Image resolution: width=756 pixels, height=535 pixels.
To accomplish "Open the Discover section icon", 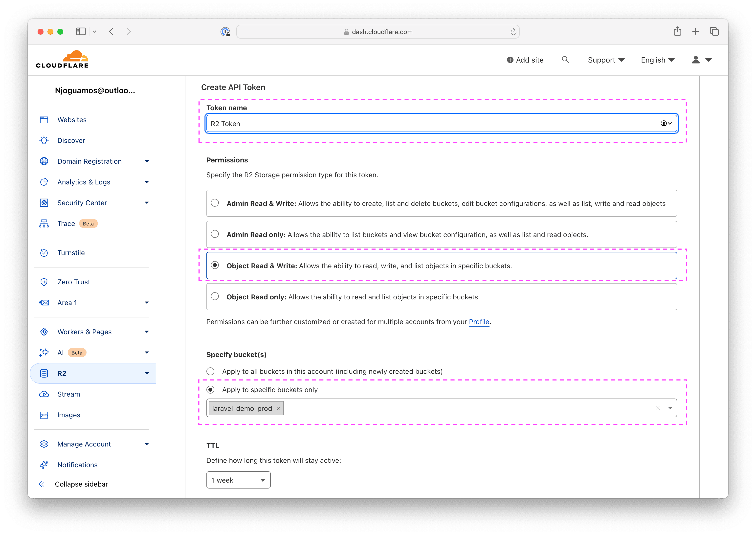I will [44, 140].
